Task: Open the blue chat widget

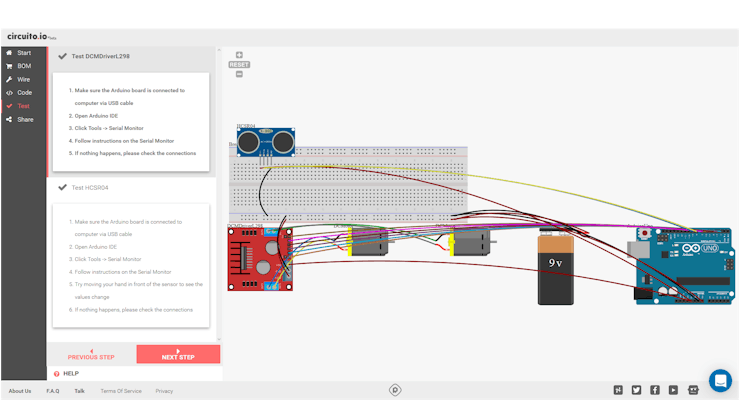Action: [720, 381]
